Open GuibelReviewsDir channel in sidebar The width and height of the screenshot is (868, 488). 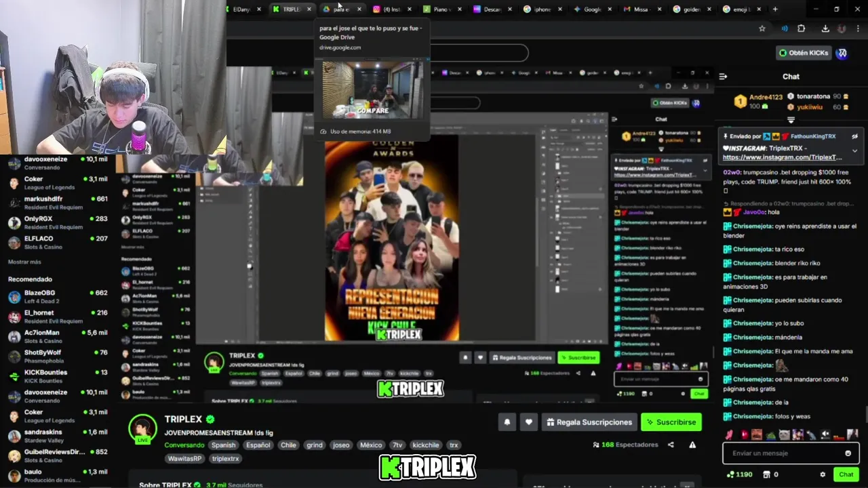58,455
